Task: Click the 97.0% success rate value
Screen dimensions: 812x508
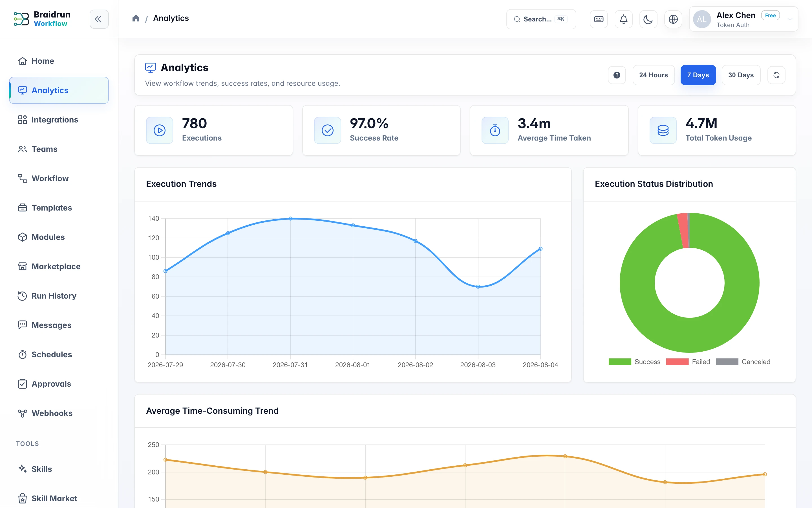Action: [x=369, y=123]
